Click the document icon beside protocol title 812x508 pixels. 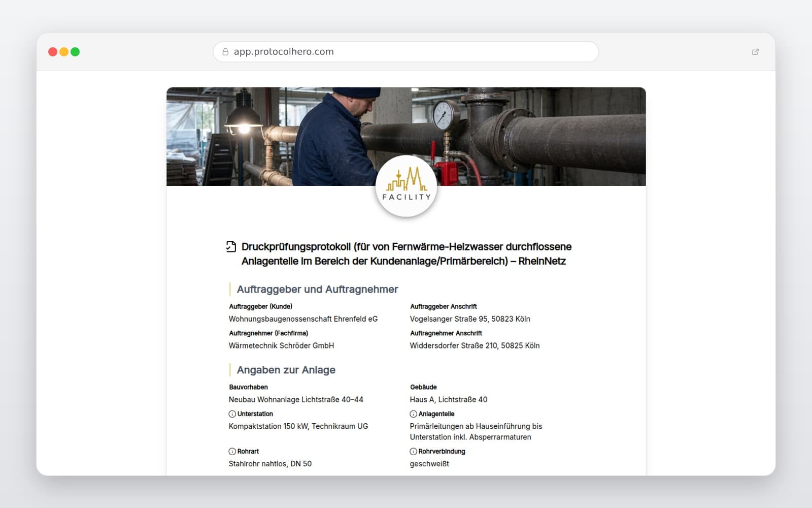[x=231, y=246]
